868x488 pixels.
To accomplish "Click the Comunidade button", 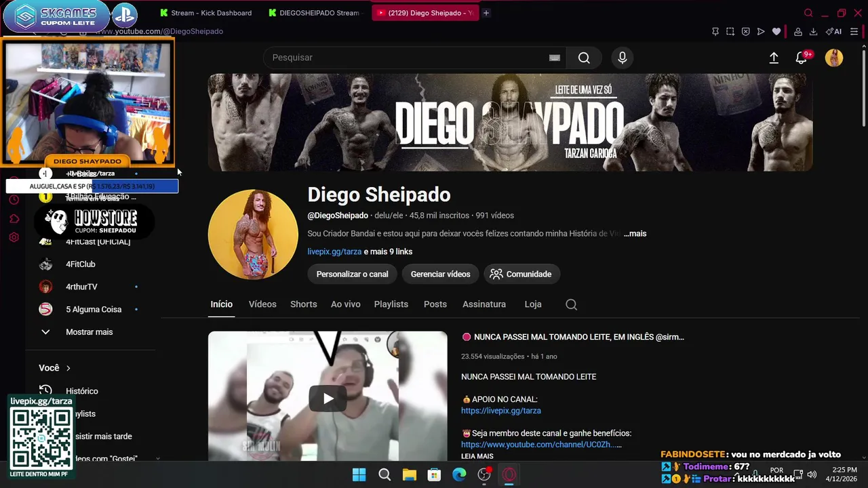I will click(521, 274).
